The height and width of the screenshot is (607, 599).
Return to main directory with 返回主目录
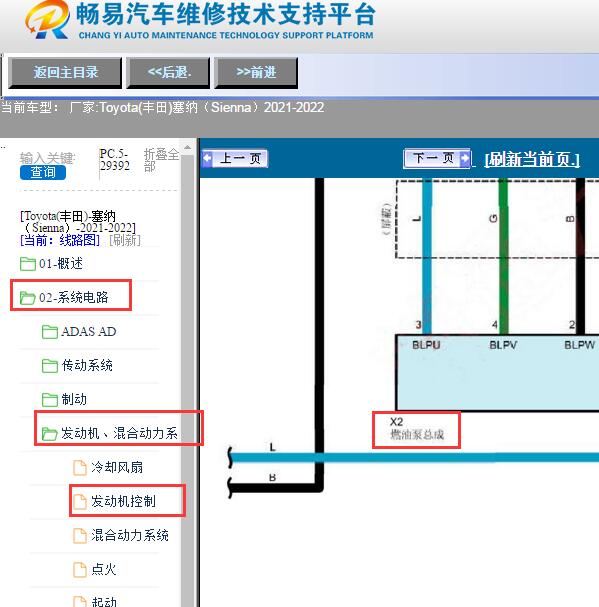tap(65, 73)
